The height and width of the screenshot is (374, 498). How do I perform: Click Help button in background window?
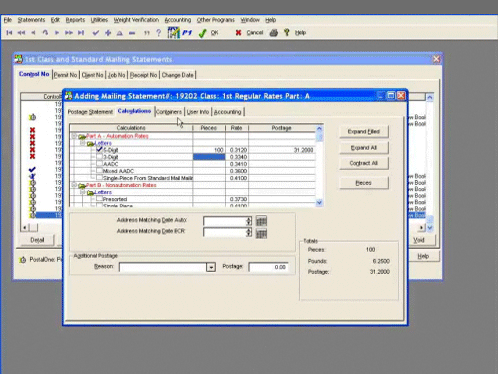coord(423,256)
